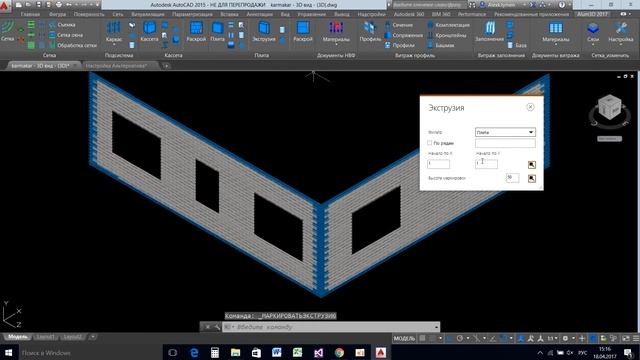Screen dimensions: 640x360
Task: Toggle the first annotation visibility status icon
Action: [x=521, y=338]
